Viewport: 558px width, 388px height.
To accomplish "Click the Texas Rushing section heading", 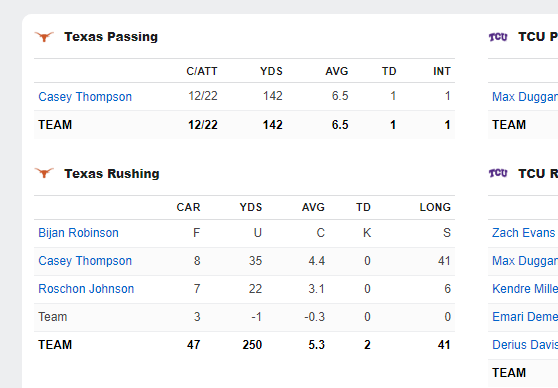I will click(112, 174).
